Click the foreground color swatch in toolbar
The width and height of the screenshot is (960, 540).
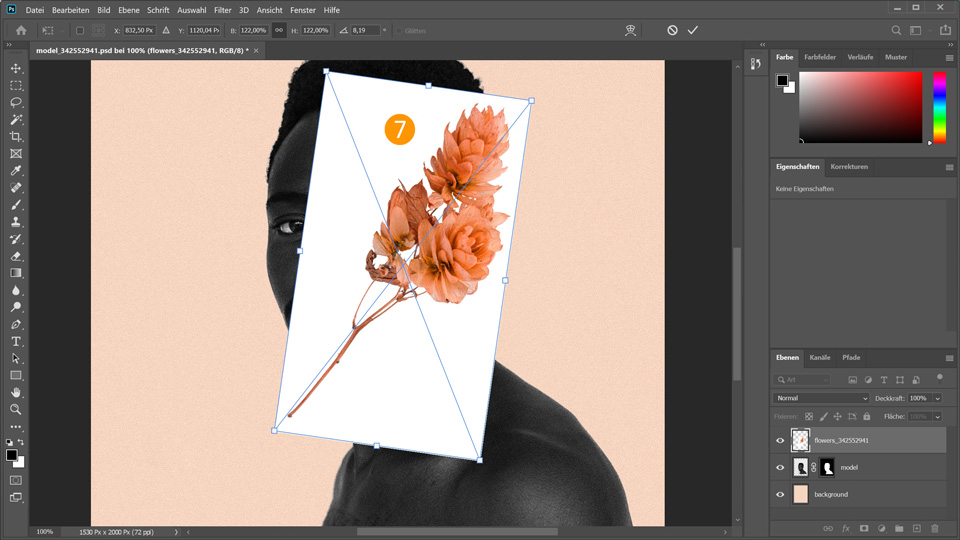coord(12,455)
